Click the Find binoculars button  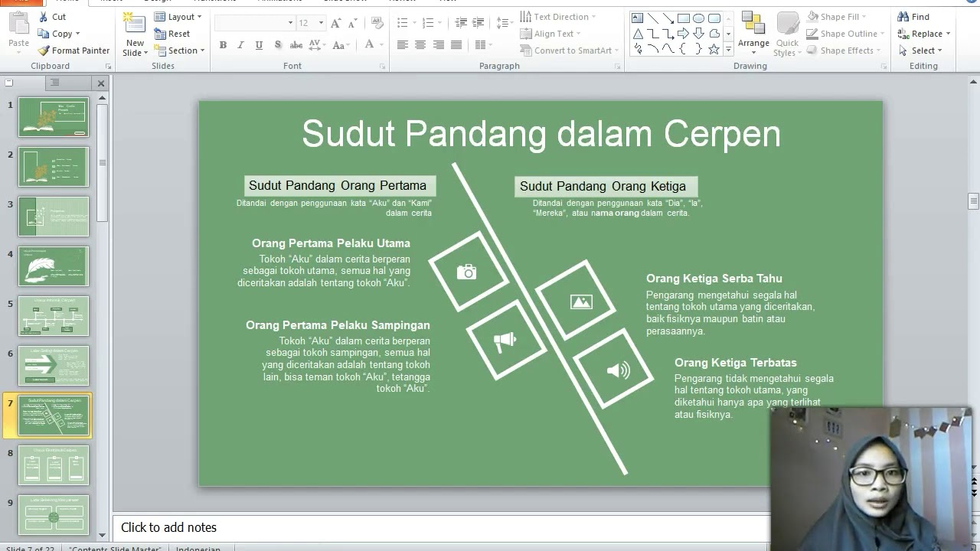(913, 17)
